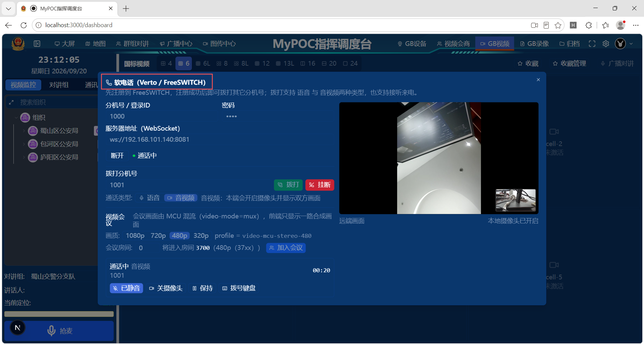Select 语音 voice call type

click(150, 198)
